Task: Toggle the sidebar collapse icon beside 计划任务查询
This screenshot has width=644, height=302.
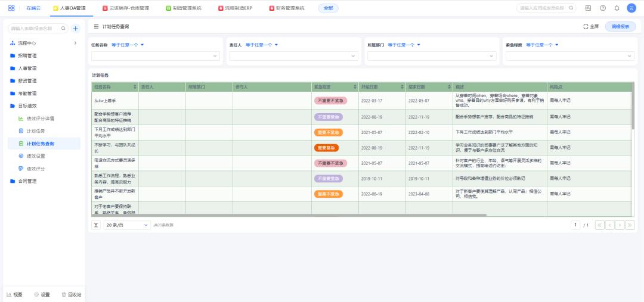Action: pos(97,27)
